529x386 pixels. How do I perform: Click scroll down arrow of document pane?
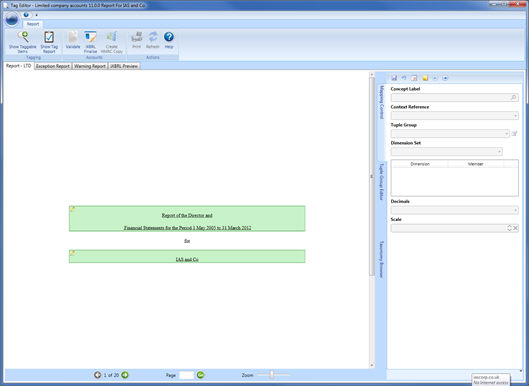(x=372, y=365)
